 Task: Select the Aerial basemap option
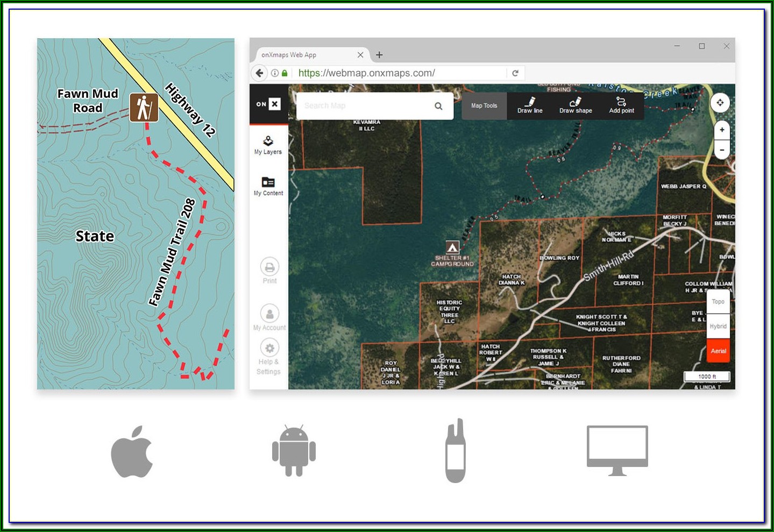pos(718,351)
